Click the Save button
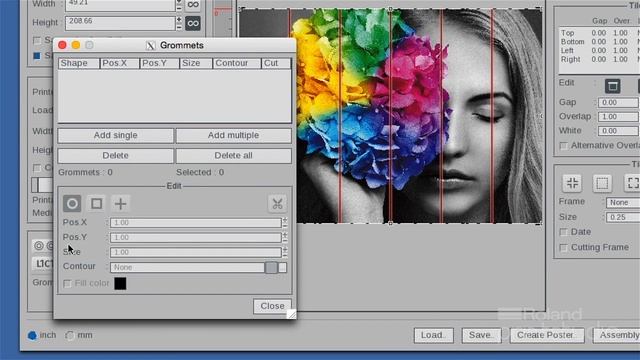 point(481,335)
